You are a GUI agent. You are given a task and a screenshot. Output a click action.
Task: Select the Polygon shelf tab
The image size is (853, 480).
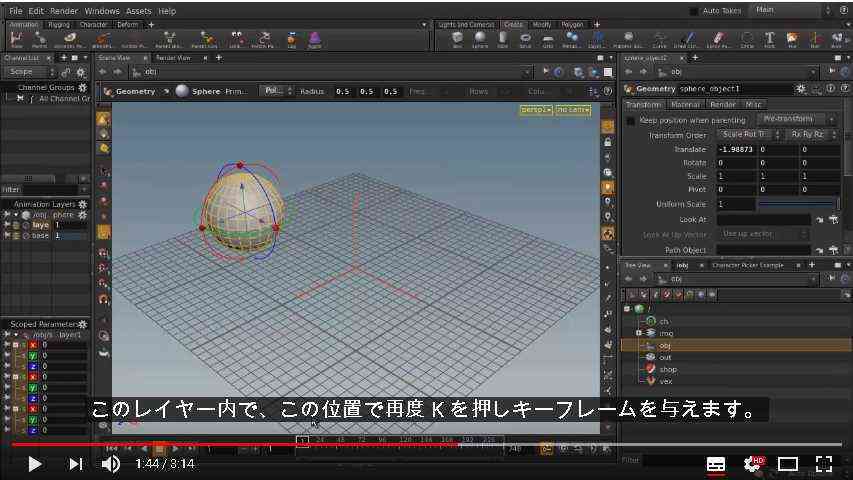572,24
